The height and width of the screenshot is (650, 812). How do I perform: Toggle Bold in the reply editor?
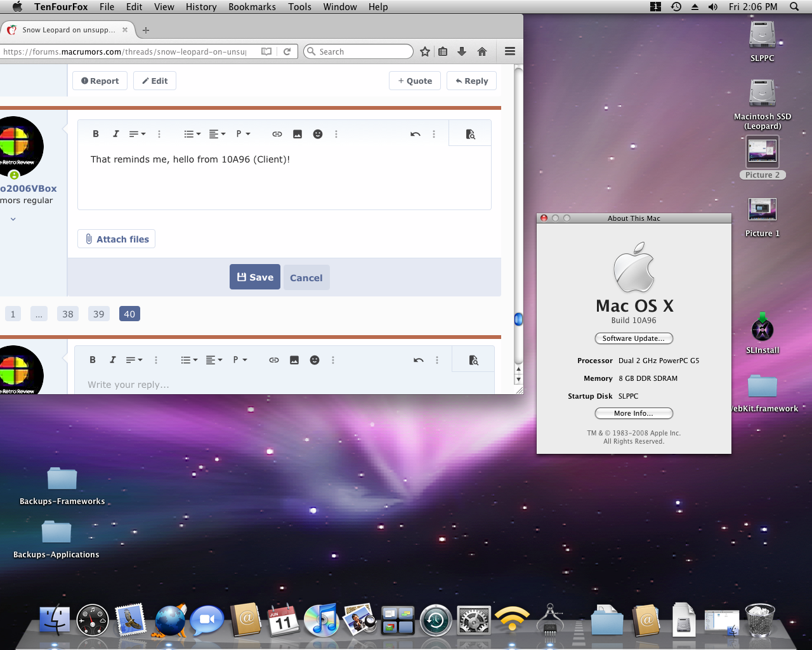93,360
